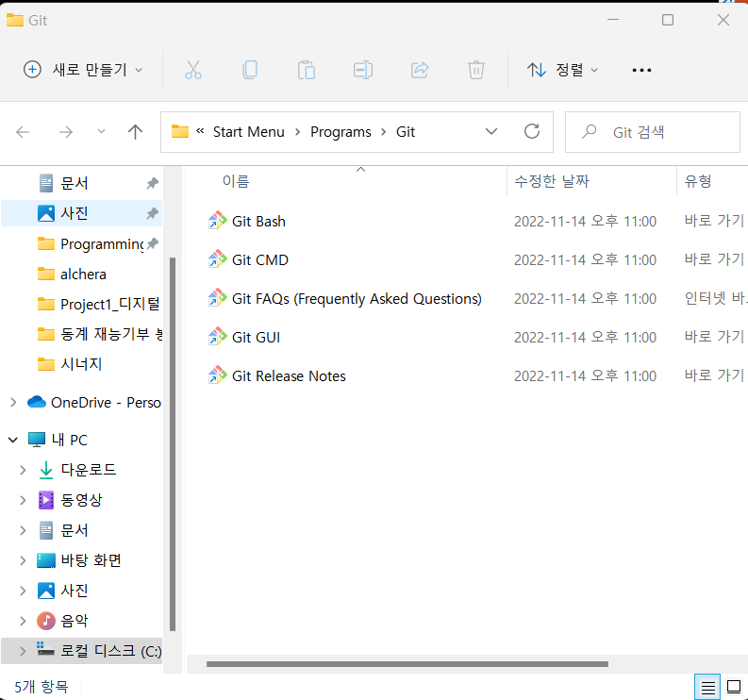The width and height of the screenshot is (748, 700).
Task: Expand the 다운로드 tree node
Action: [x=23, y=470]
